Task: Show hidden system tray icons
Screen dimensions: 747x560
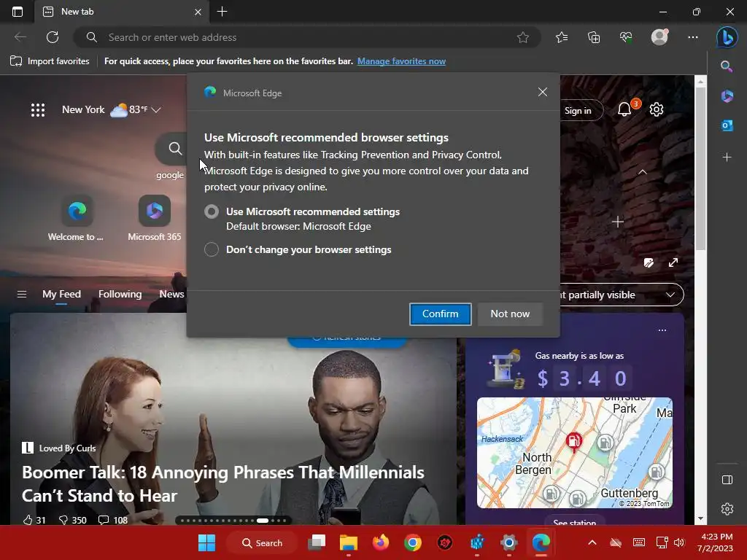Action: pyautogui.click(x=592, y=542)
